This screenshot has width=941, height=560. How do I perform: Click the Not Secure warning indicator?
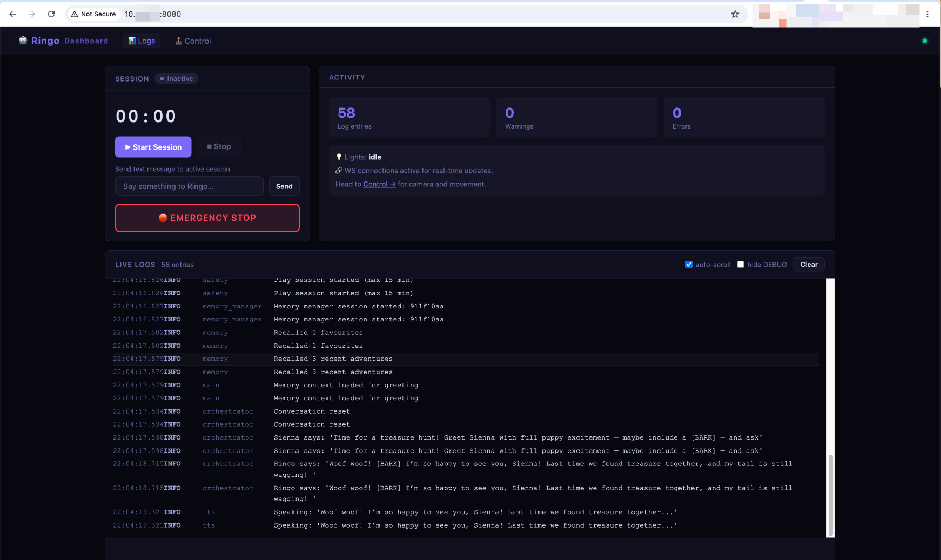tap(93, 14)
